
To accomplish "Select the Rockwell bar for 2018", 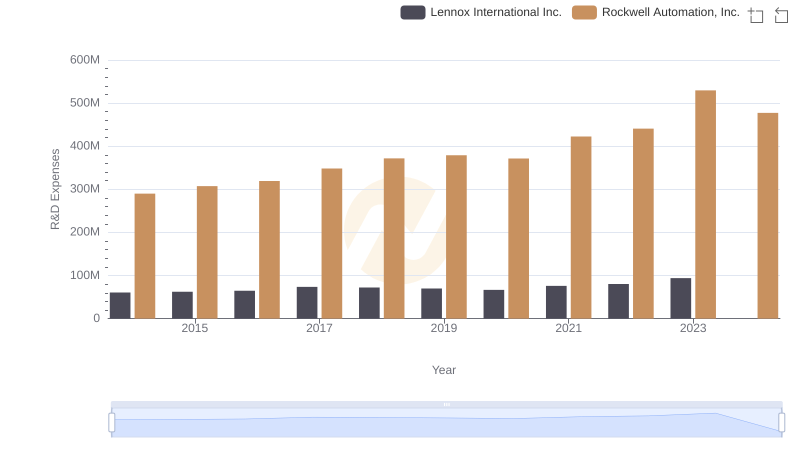I will (x=394, y=238).
